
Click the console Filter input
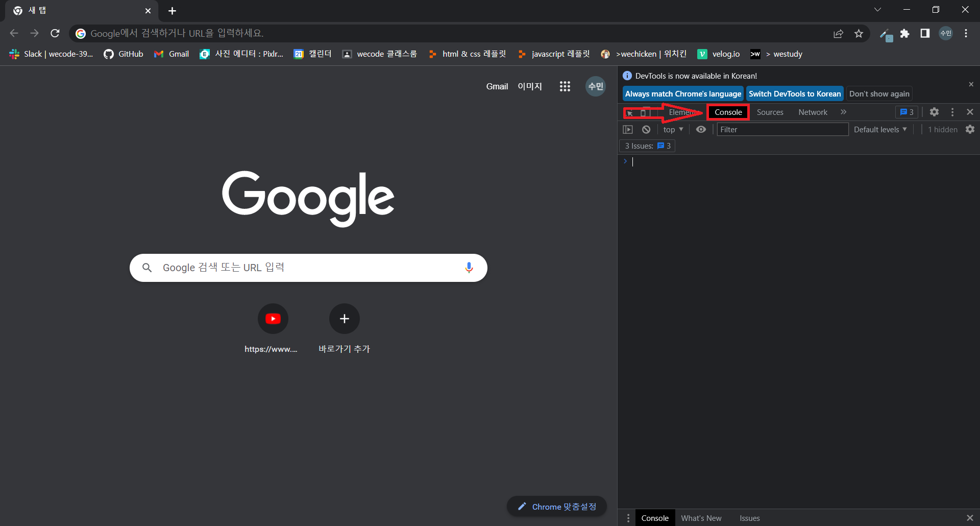(x=782, y=130)
